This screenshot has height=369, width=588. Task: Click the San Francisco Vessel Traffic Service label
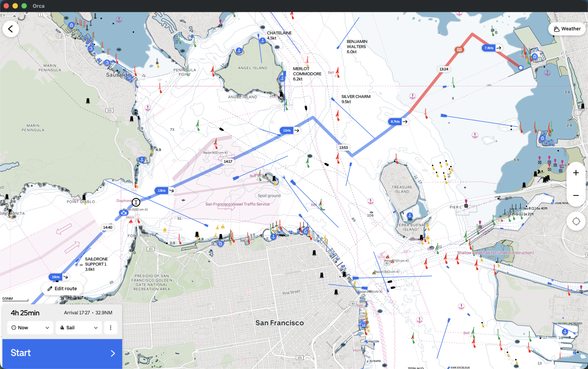237,204
